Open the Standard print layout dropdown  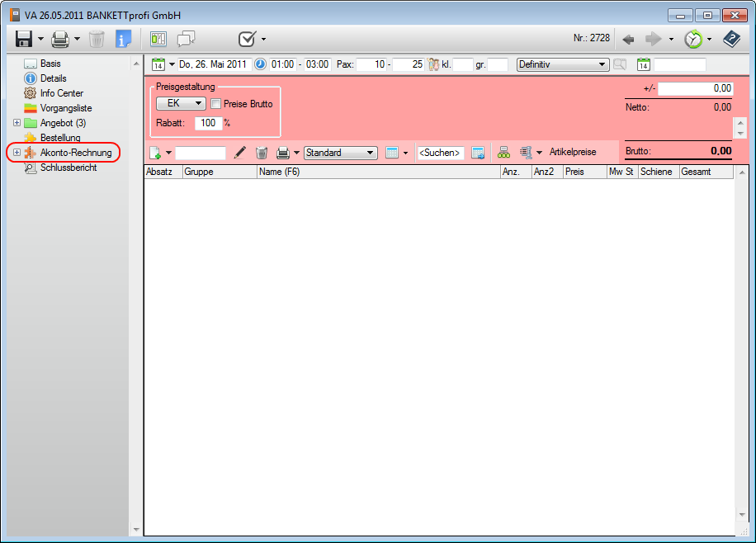tap(340, 153)
